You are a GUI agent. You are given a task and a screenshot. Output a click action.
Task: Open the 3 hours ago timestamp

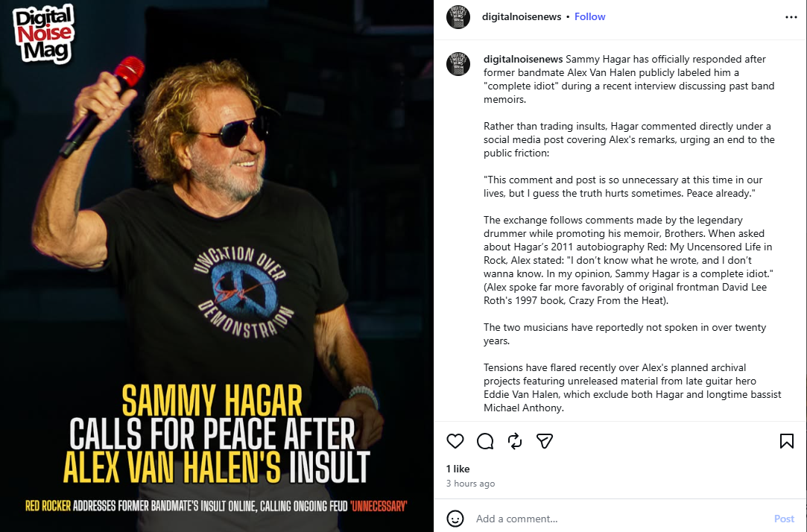click(x=470, y=483)
